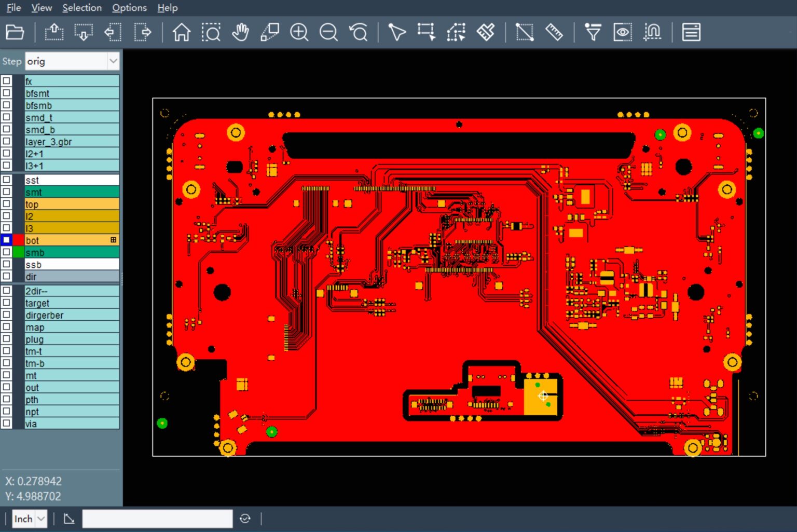Open the Options menu
797x532 pixels.
pos(129,8)
